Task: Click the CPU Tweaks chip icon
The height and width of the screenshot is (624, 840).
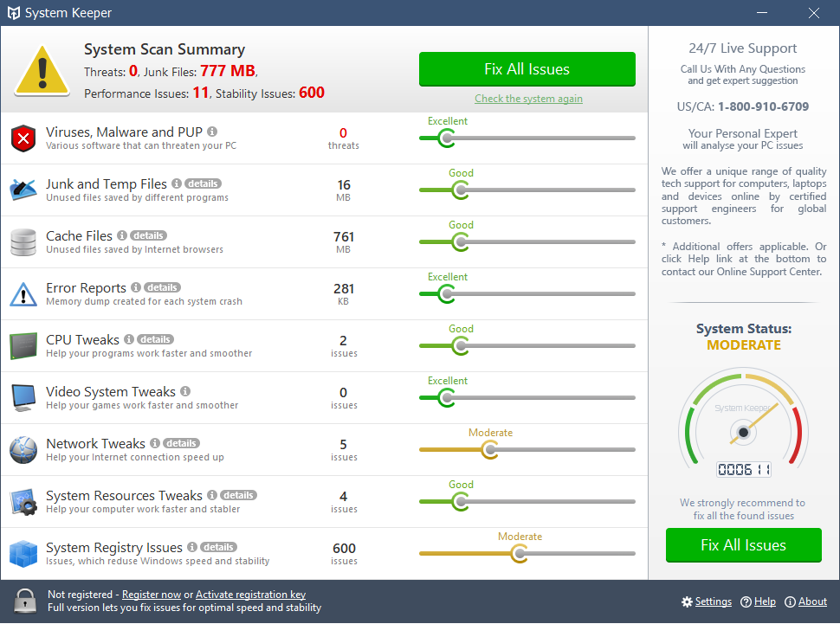Action: [x=23, y=346]
